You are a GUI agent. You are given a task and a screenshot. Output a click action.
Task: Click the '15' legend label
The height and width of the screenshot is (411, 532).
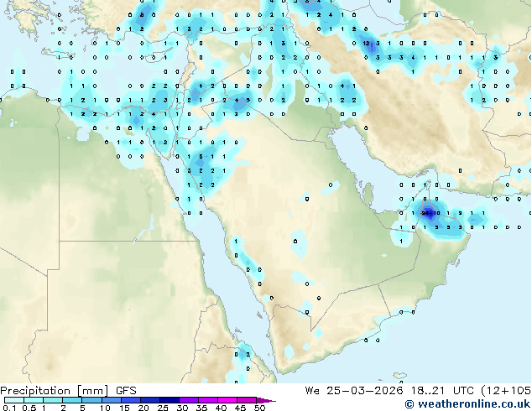pos(124,408)
